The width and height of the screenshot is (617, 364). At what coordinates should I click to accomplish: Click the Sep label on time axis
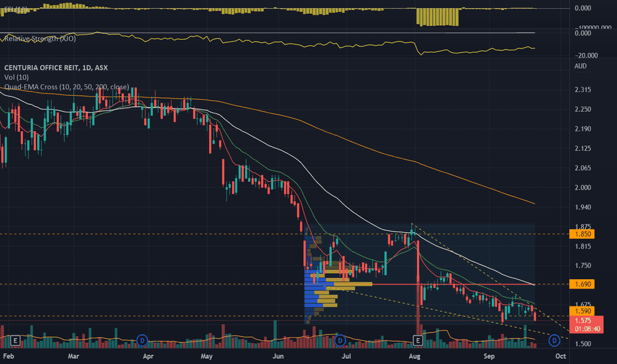[x=489, y=356]
